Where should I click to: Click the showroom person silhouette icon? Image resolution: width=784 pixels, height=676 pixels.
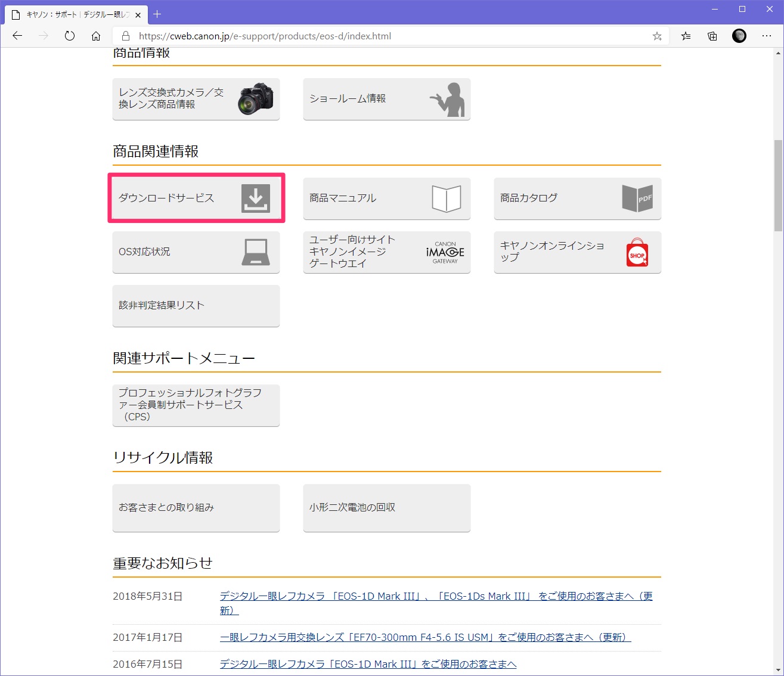(x=448, y=100)
